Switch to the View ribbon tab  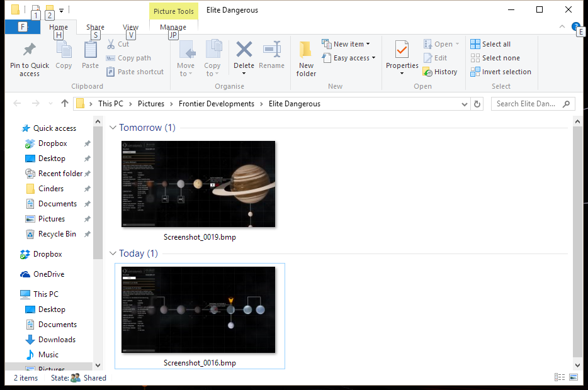(130, 27)
